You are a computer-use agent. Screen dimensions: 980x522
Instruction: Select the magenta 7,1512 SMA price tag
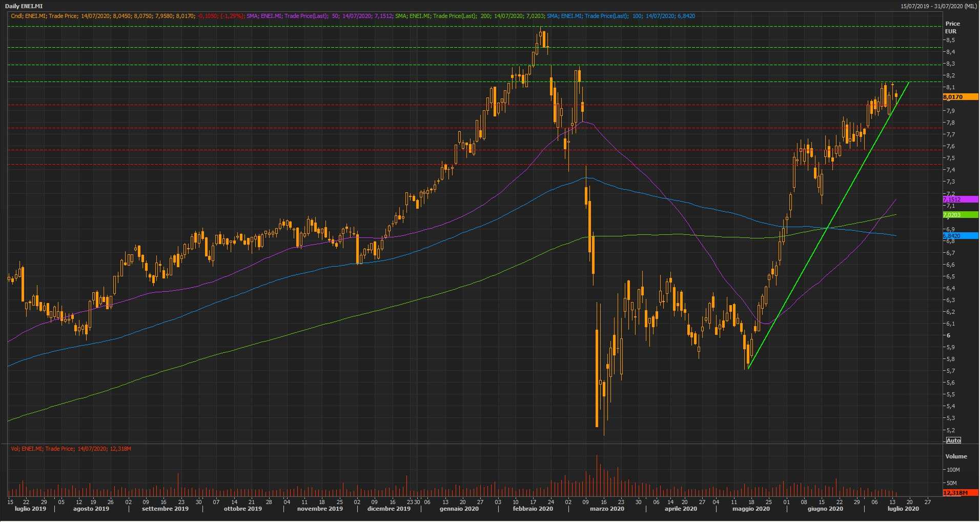[959, 199]
